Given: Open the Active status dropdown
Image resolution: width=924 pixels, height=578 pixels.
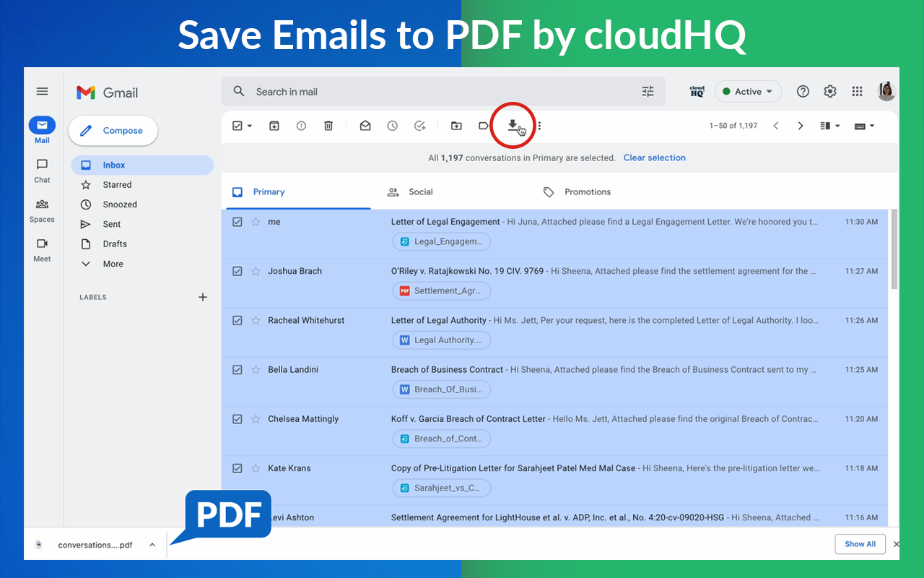Looking at the screenshot, I should [748, 91].
